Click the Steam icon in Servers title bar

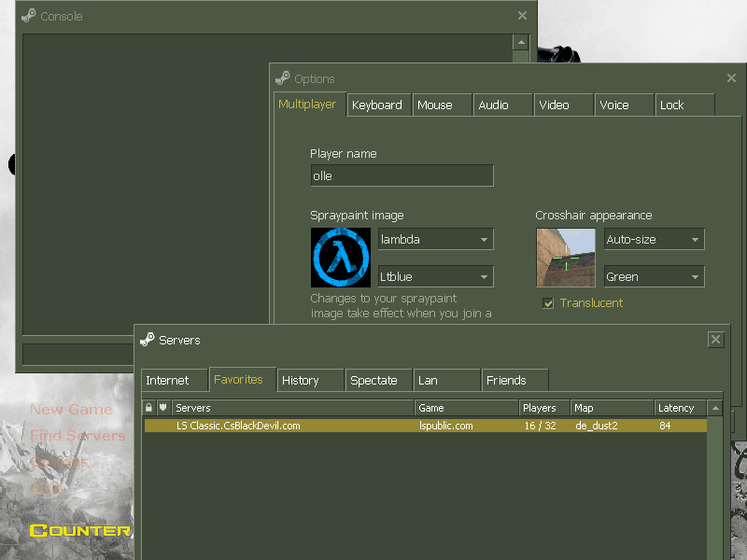[147, 340]
